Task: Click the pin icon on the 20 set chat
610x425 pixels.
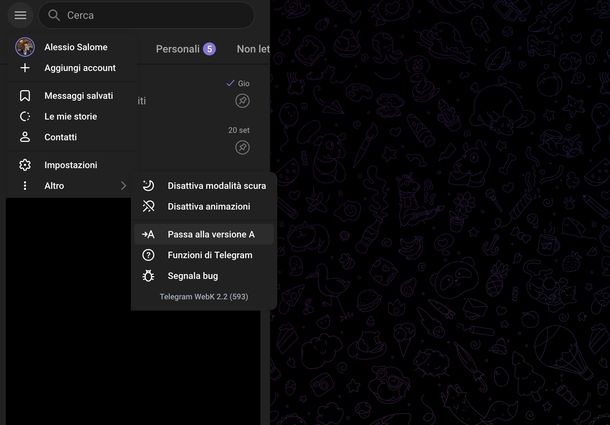Action: pyautogui.click(x=242, y=147)
